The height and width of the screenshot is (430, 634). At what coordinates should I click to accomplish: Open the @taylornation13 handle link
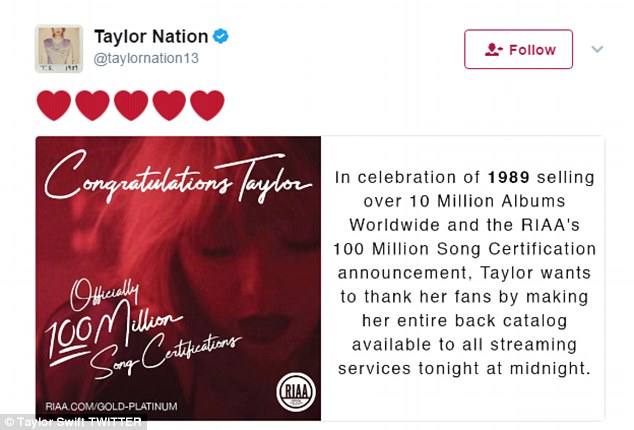(x=146, y=58)
